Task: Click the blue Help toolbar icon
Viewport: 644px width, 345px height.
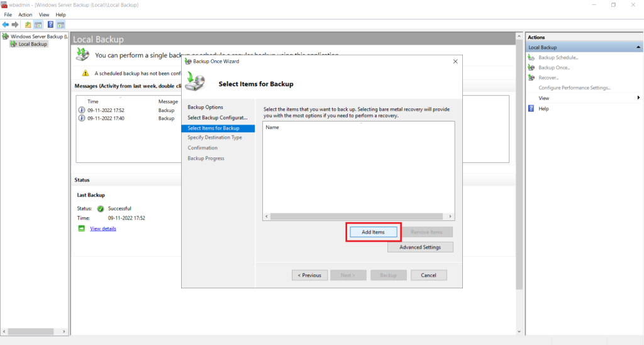Action: (x=50, y=25)
